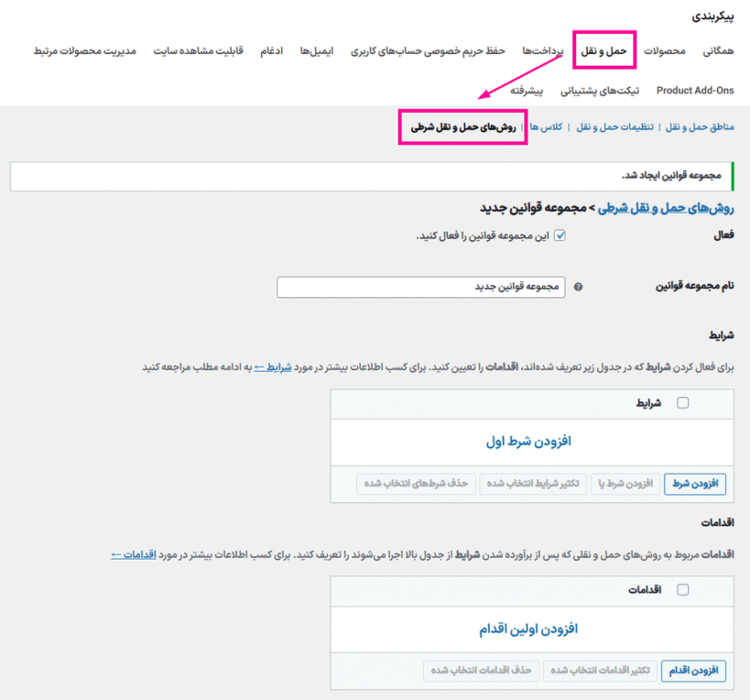
Task: Click the فعال field label
Action: [x=723, y=235]
